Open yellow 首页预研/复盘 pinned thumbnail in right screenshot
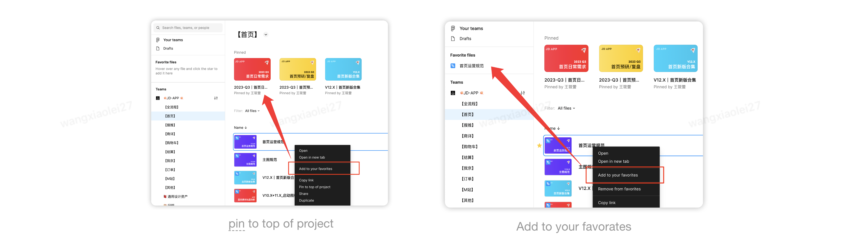 [x=621, y=58]
